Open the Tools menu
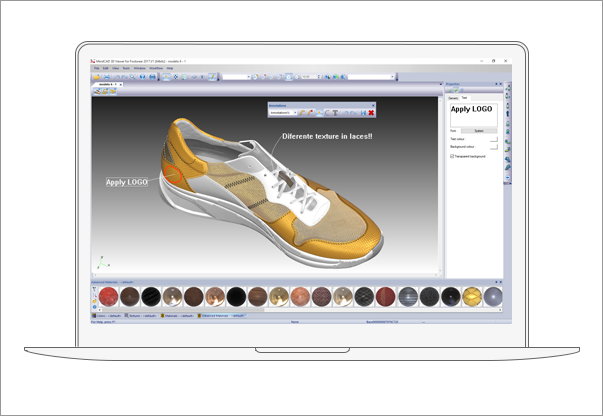Viewport: 603px width, 416px height. click(126, 68)
